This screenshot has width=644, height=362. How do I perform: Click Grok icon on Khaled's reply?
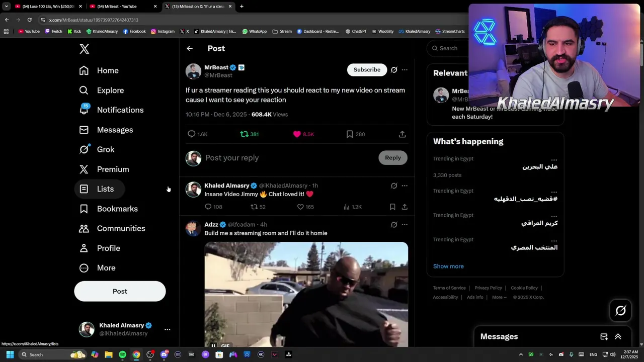394,186
